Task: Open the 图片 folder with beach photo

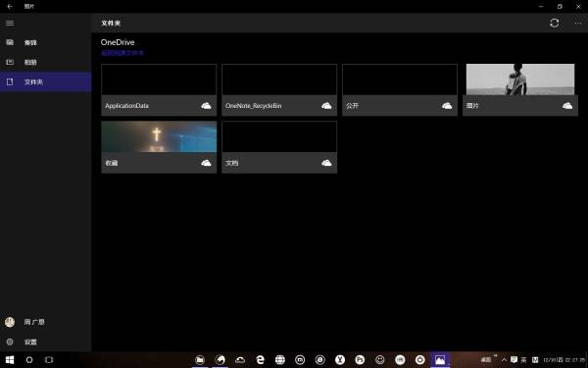Action: pyautogui.click(x=520, y=89)
